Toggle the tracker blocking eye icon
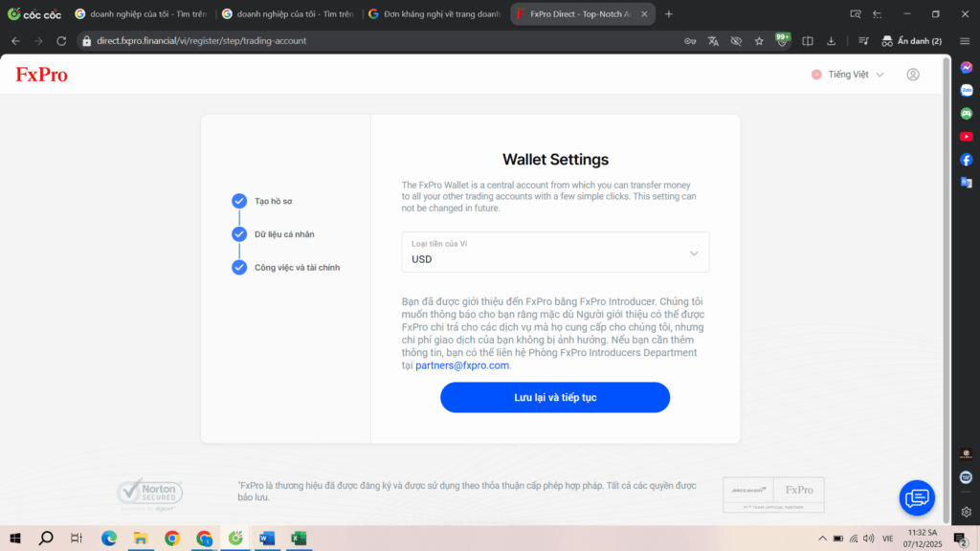980x551 pixels. (x=736, y=41)
